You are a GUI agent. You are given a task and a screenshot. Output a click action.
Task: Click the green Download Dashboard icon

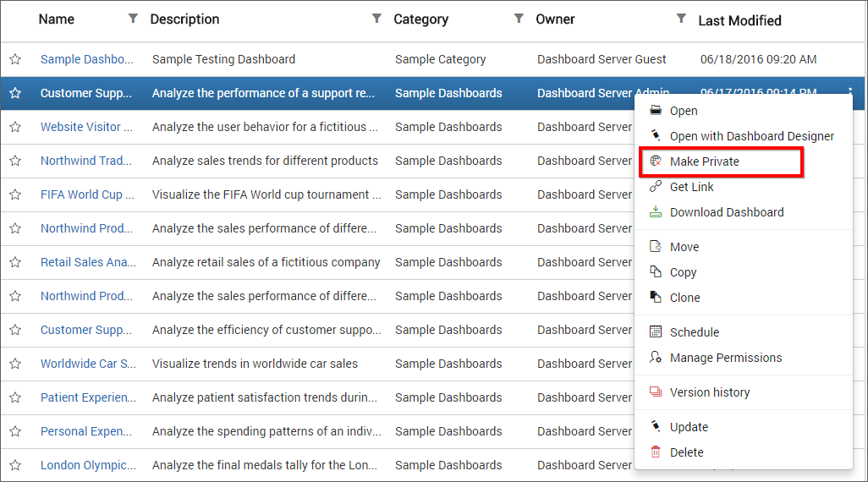pos(656,211)
